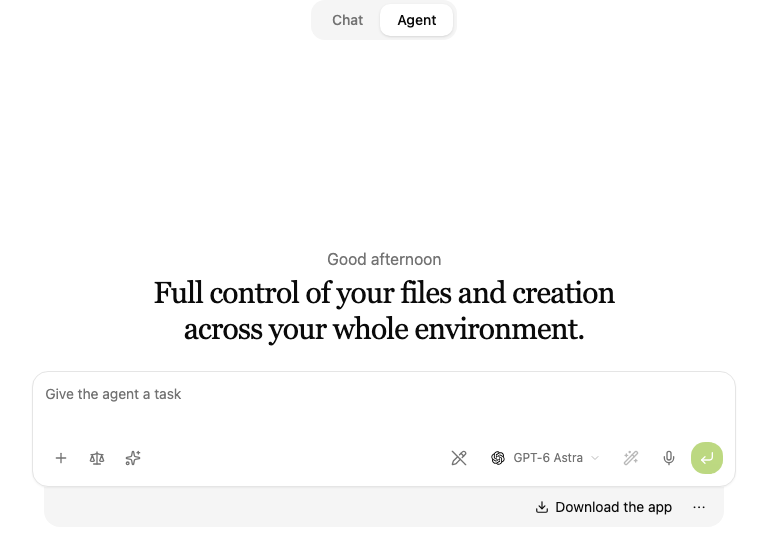This screenshot has width=769, height=543.
Task: Click Download the app link
Action: (x=603, y=507)
